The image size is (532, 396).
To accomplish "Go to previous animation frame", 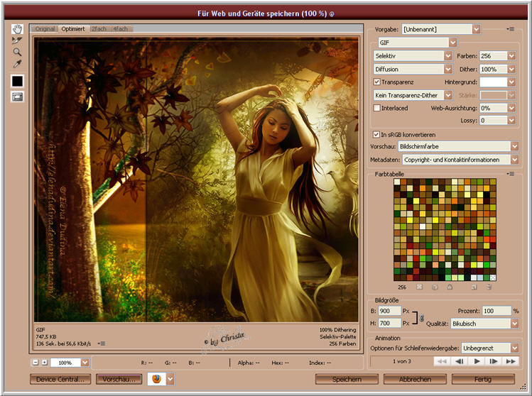I will click(x=460, y=361).
